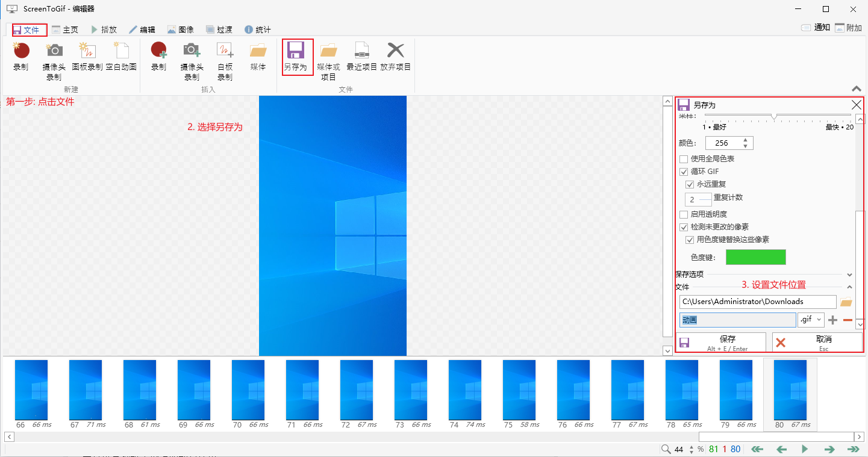
Task: Toggle the 启用透明度 checkbox
Action: pos(684,214)
